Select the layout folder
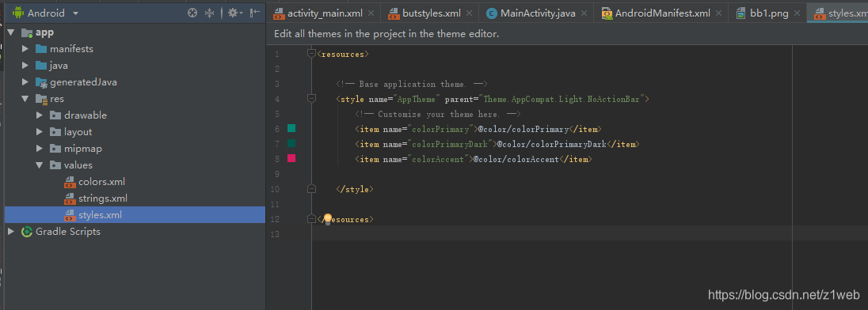868x310 pixels. 78,132
